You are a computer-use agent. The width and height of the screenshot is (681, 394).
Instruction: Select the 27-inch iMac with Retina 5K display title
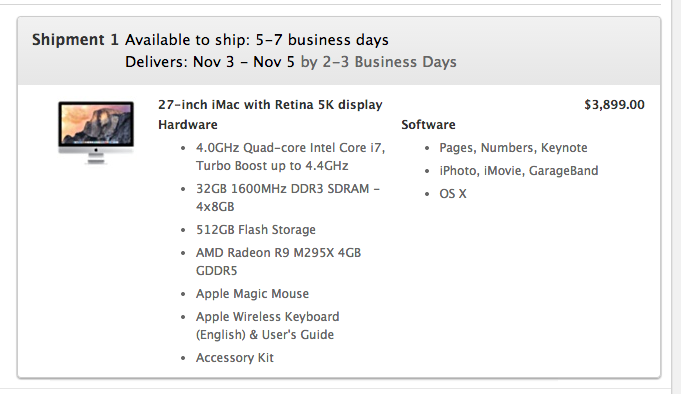pos(270,105)
